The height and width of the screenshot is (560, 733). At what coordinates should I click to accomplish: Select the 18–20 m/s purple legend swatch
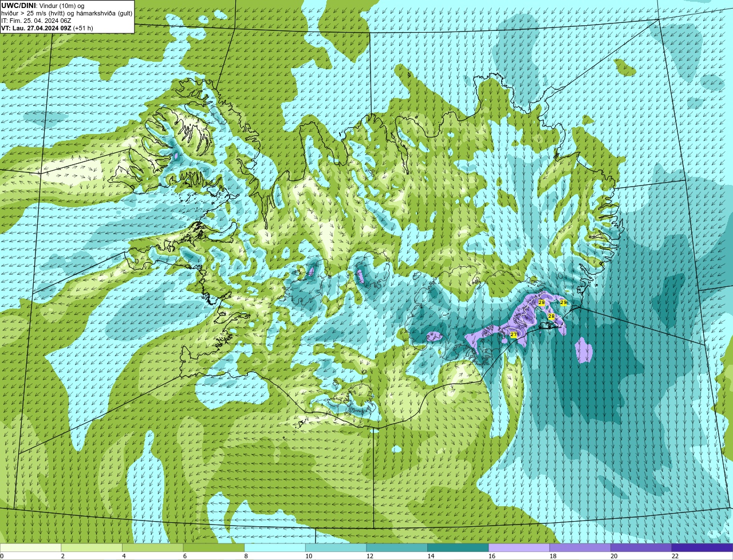pyautogui.click(x=580, y=547)
